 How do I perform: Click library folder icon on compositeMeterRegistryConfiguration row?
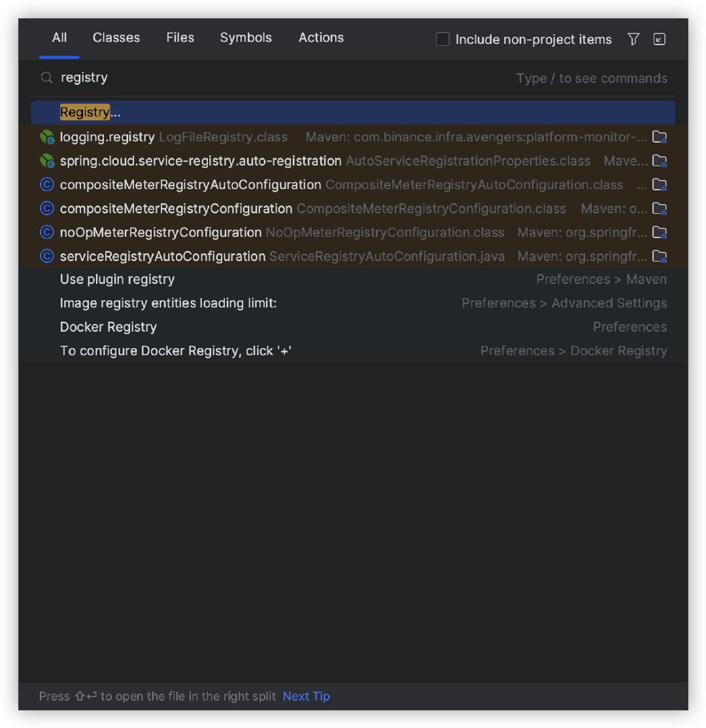659,209
